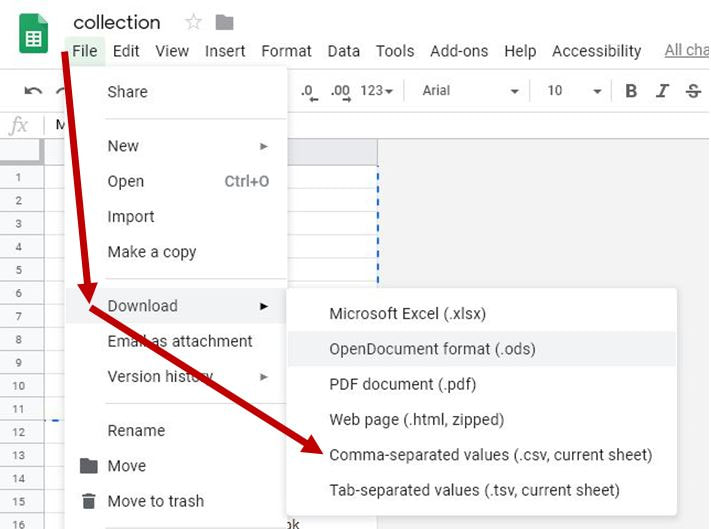This screenshot has height=529, width=711.
Task: Open the 123 number format dropdown
Action: coord(376,91)
